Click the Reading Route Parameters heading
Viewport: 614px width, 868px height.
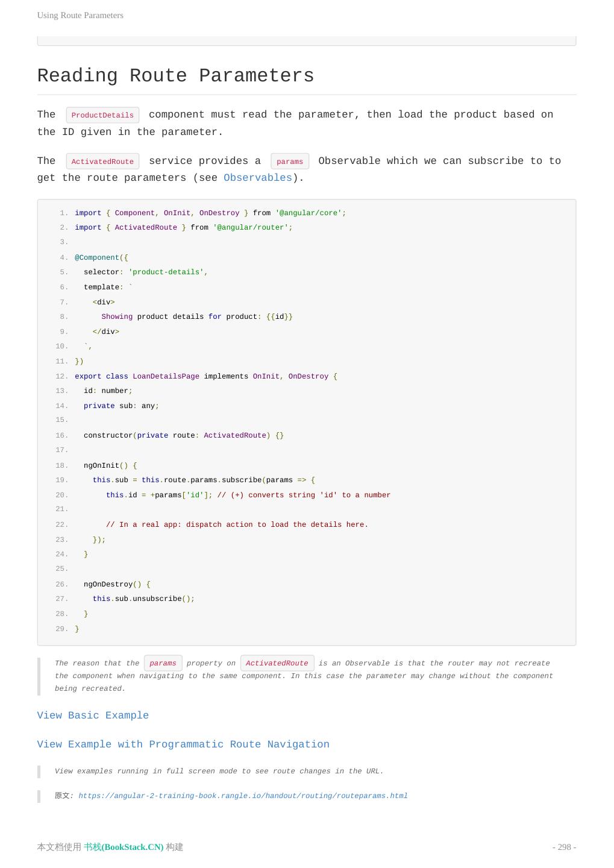tap(175, 76)
